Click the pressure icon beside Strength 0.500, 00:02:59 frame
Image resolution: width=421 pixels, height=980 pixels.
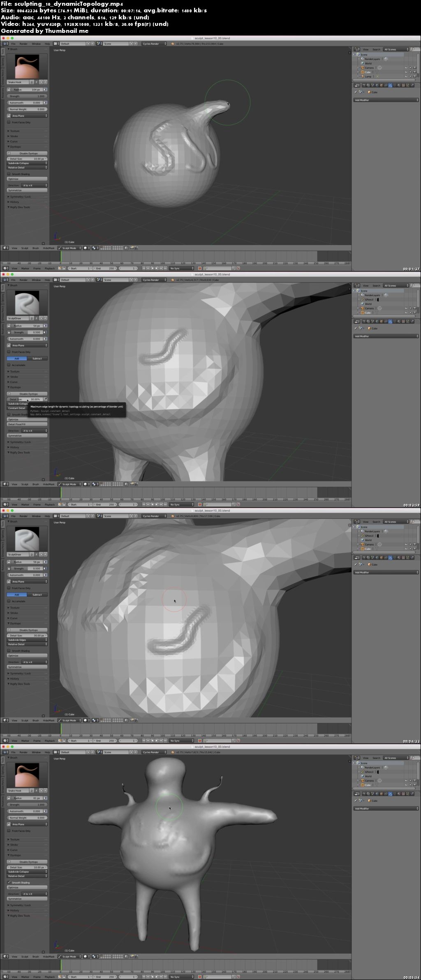[45, 332]
